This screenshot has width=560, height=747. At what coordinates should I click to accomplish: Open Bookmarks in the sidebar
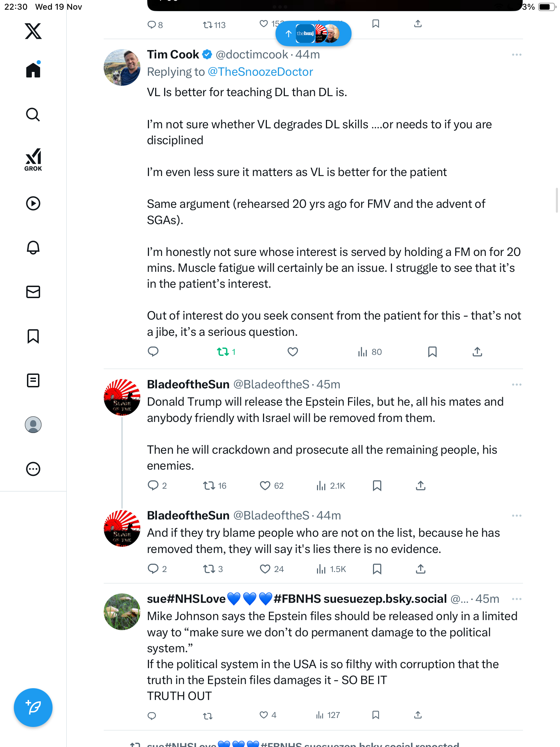(33, 336)
